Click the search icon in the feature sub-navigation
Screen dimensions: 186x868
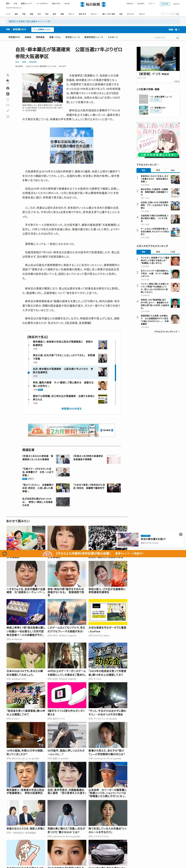[178, 38]
